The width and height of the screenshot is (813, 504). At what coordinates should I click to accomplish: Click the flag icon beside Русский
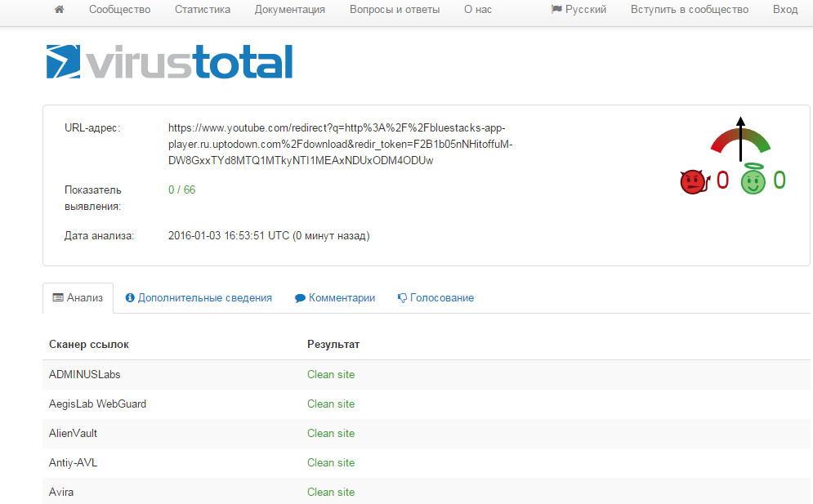[x=556, y=9]
